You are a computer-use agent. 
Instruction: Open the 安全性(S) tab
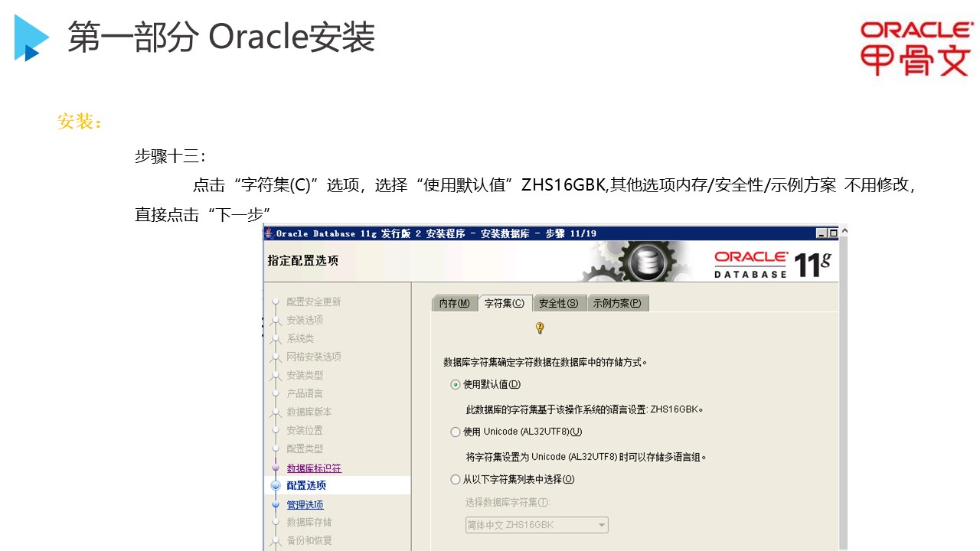(x=559, y=303)
